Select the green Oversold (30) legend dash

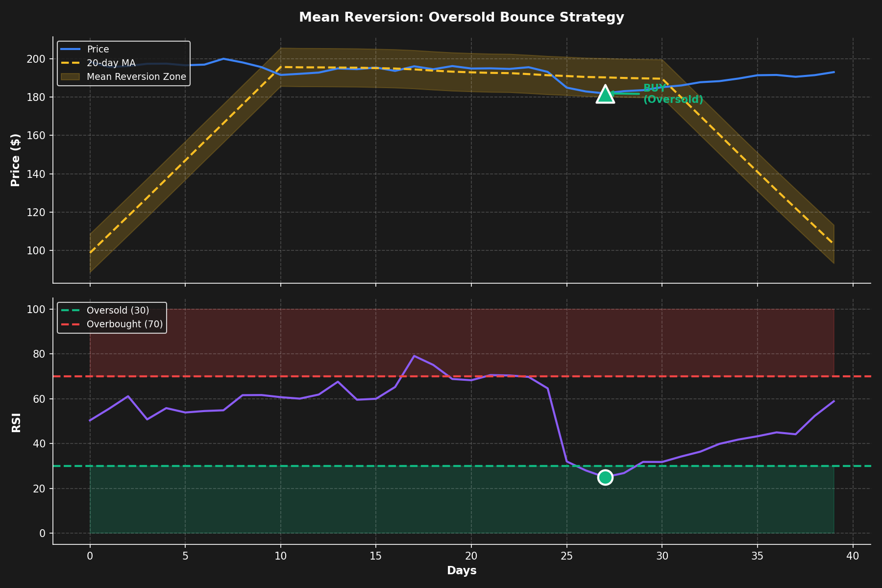(71, 310)
